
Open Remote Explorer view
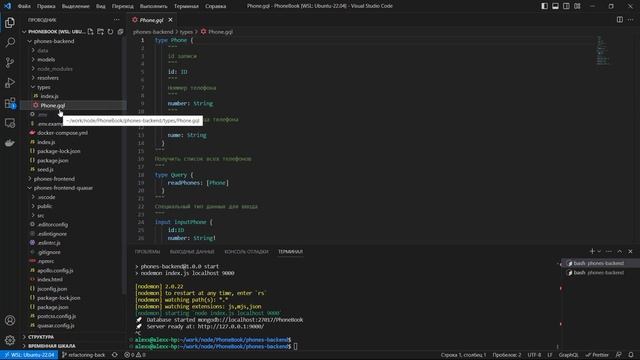[x=10, y=123]
